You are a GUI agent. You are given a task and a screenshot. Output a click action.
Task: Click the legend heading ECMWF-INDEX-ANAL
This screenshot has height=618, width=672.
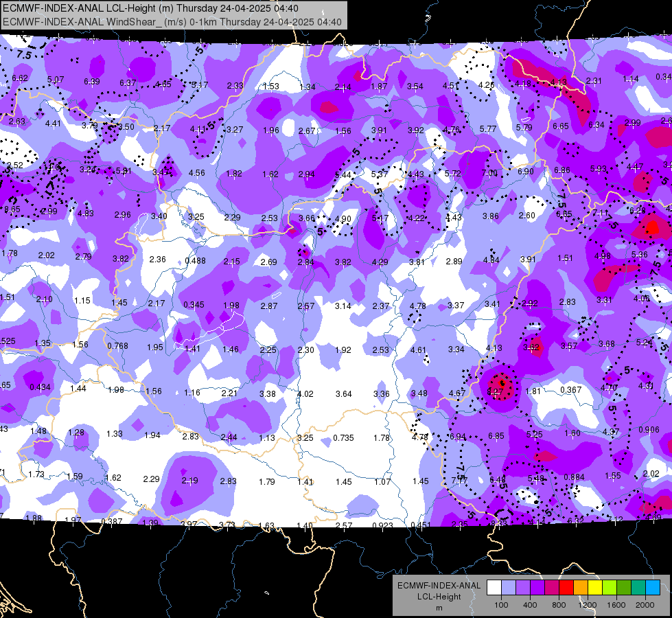pos(439,586)
